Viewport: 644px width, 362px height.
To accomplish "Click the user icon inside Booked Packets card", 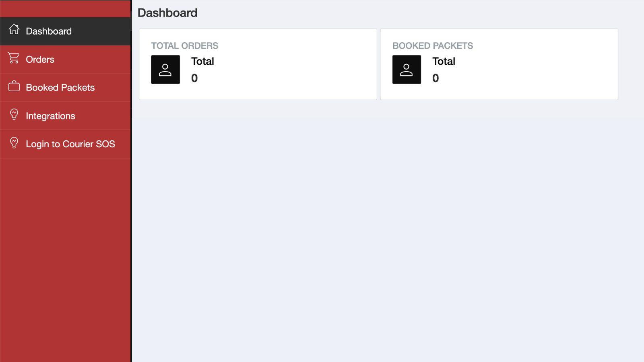I will [x=407, y=69].
